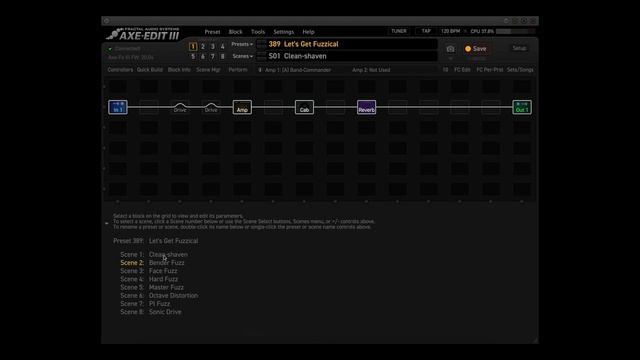This screenshot has width=640, height=360.
Task: Click the TAP tempo button
Action: pyautogui.click(x=426, y=31)
